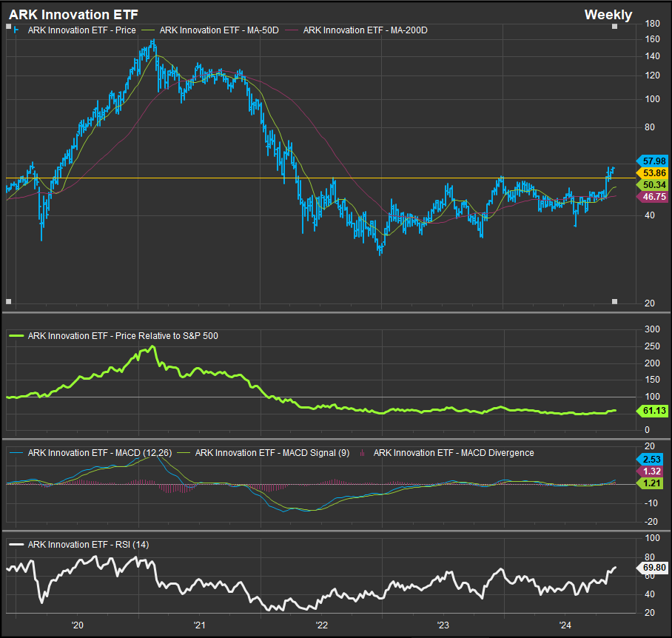Select the '24 year label on time axis

point(564,625)
